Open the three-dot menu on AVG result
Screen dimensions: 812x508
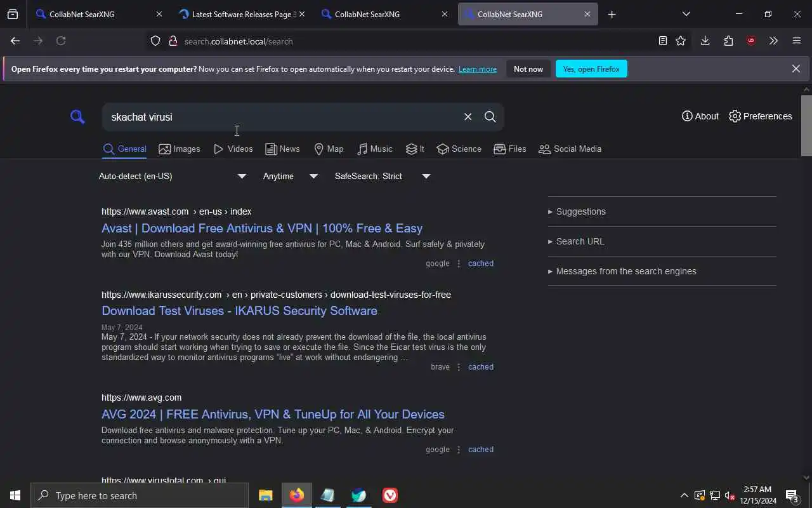[x=459, y=450]
